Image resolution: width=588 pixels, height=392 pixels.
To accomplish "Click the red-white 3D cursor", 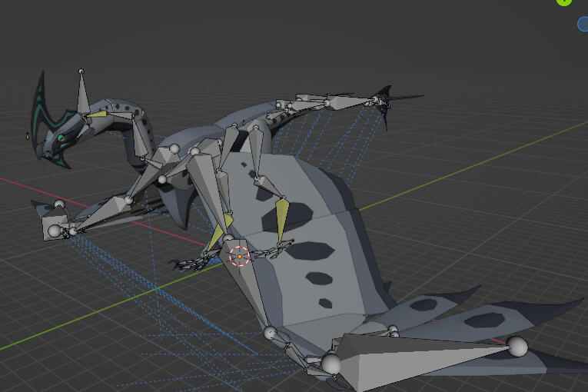I will click(239, 255).
